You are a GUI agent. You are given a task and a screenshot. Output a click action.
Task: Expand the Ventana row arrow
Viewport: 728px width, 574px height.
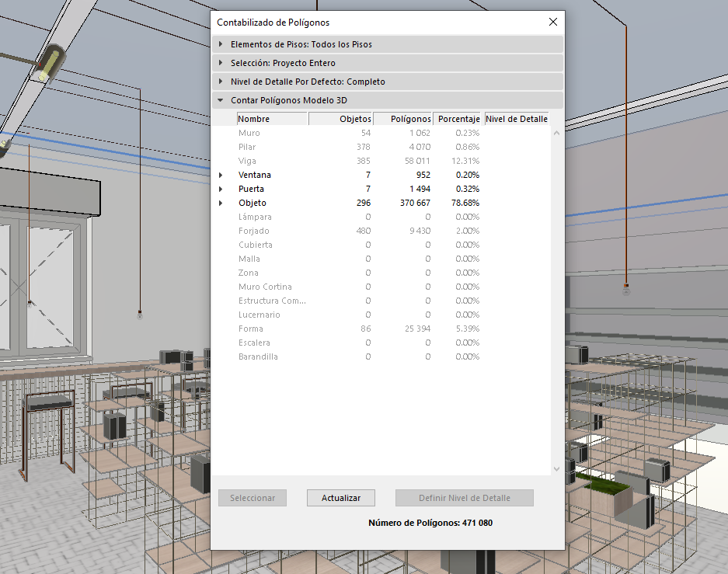tap(221, 176)
